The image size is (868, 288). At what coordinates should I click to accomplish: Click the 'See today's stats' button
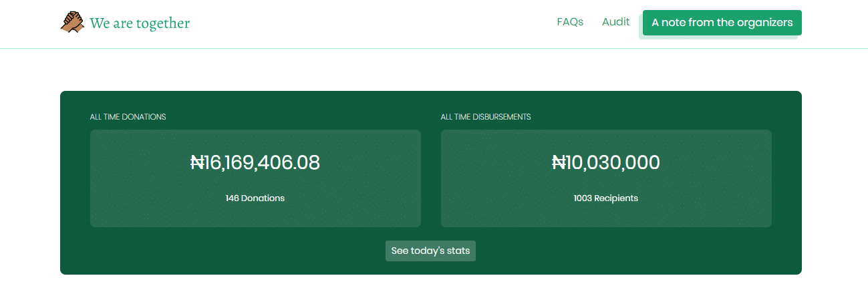(430, 251)
